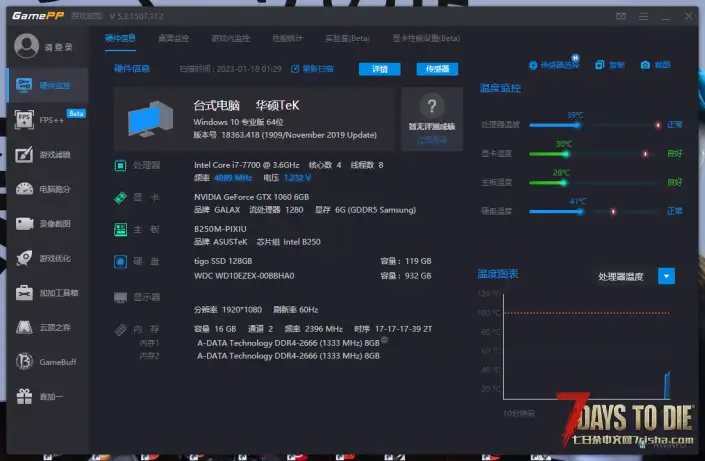Open the game filter paintbrush sidebar icon
This screenshot has width=705, height=461.
click(x=24, y=154)
